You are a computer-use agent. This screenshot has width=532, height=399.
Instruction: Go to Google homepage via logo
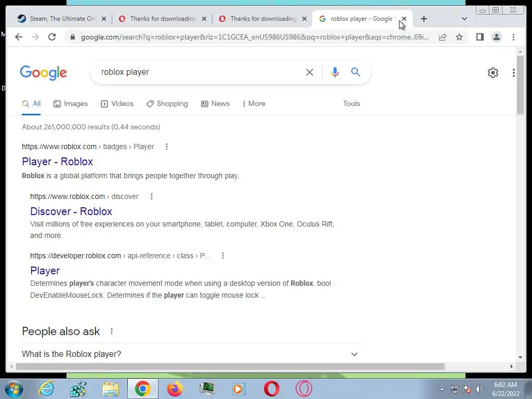44,73
